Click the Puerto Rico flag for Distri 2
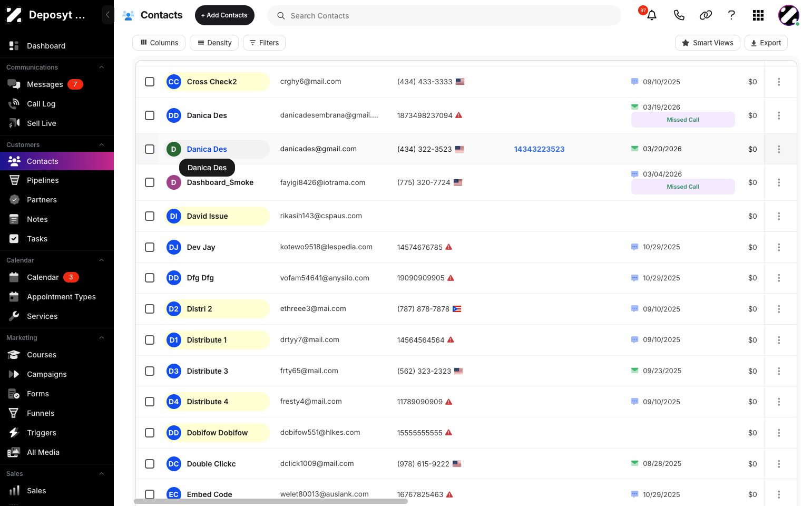Screen dimensions: 812x506 click(457, 309)
